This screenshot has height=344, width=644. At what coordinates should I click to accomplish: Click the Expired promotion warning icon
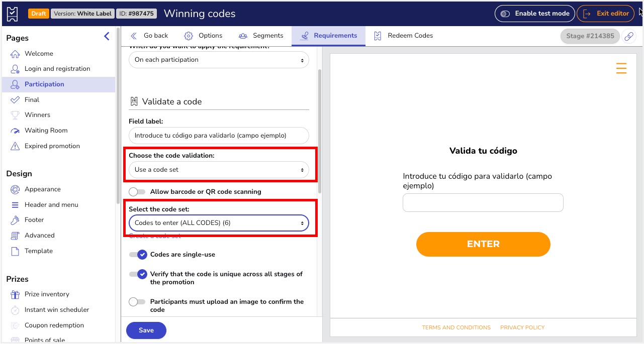[15, 146]
